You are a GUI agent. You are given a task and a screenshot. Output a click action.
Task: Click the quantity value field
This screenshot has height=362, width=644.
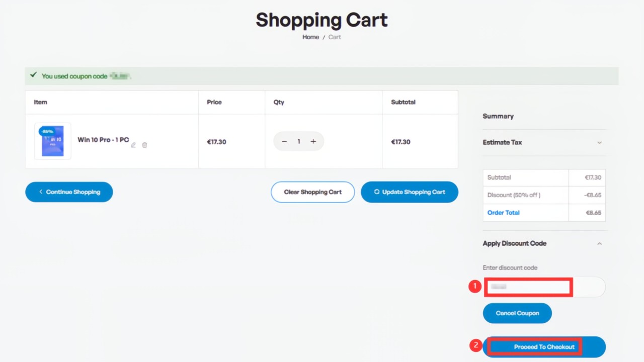(298, 141)
